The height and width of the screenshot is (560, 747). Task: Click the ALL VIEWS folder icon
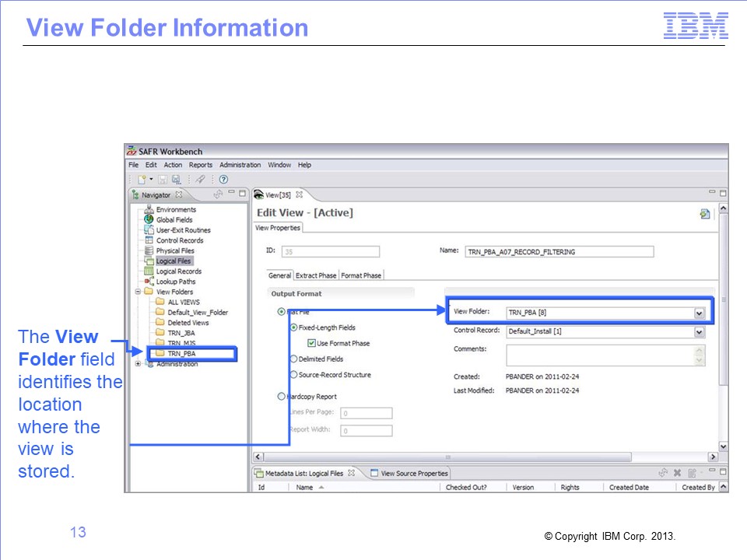[x=160, y=302]
